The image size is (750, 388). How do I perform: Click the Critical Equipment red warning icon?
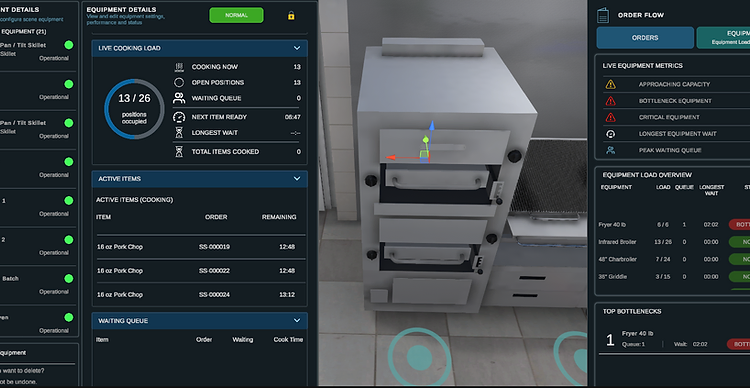tap(610, 117)
